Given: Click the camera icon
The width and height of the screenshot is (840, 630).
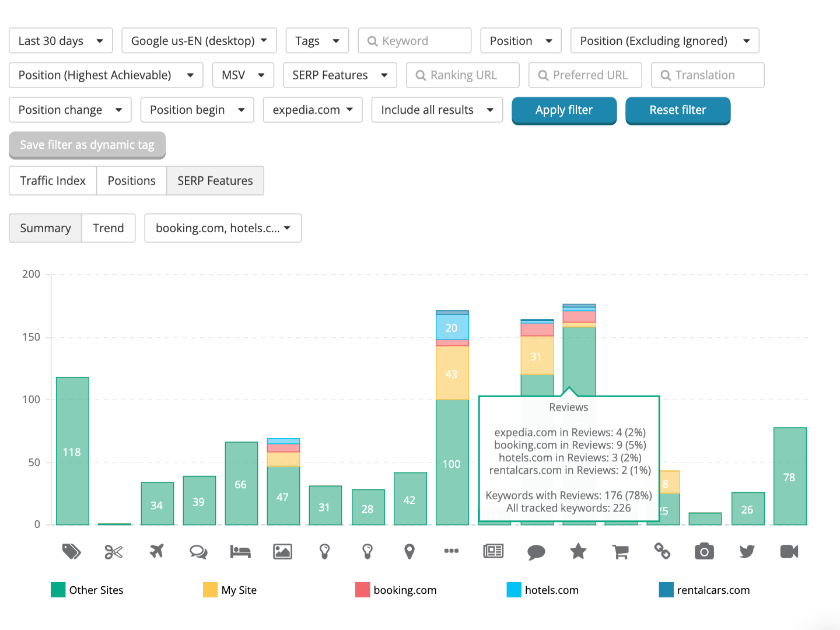Looking at the screenshot, I should point(705,551).
